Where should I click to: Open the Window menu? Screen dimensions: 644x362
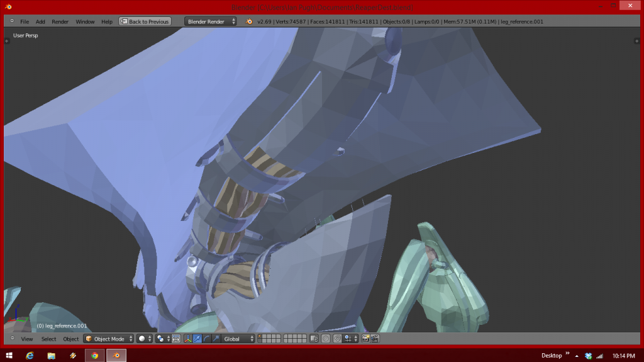(85, 21)
